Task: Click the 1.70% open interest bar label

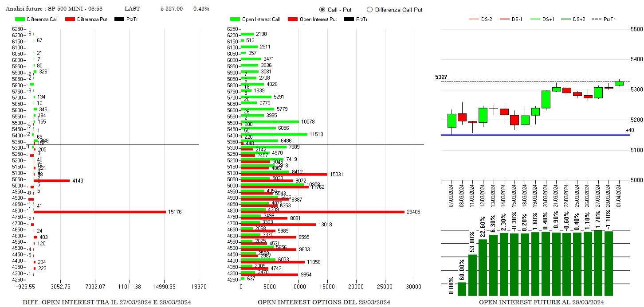Action: click(x=598, y=220)
